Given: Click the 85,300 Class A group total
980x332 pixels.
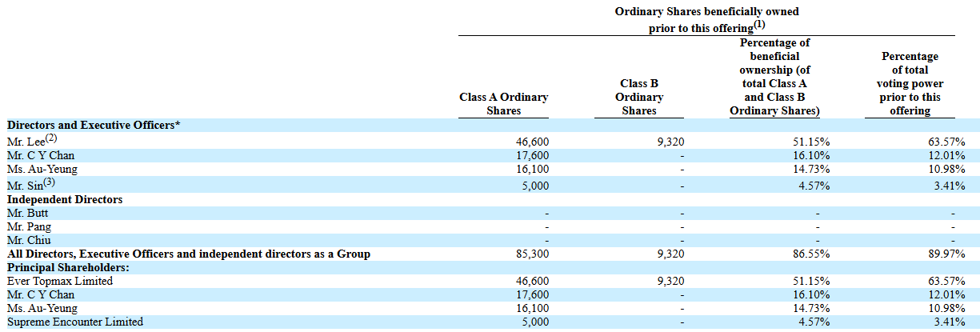Looking at the screenshot, I should click(x=533, y=254).
